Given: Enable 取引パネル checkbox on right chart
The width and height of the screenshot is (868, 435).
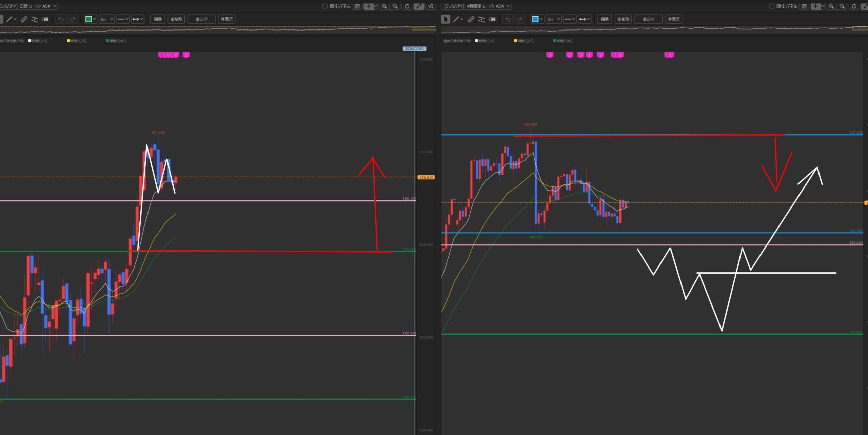Looking at the screenshot, I should [x=771, y=6].
